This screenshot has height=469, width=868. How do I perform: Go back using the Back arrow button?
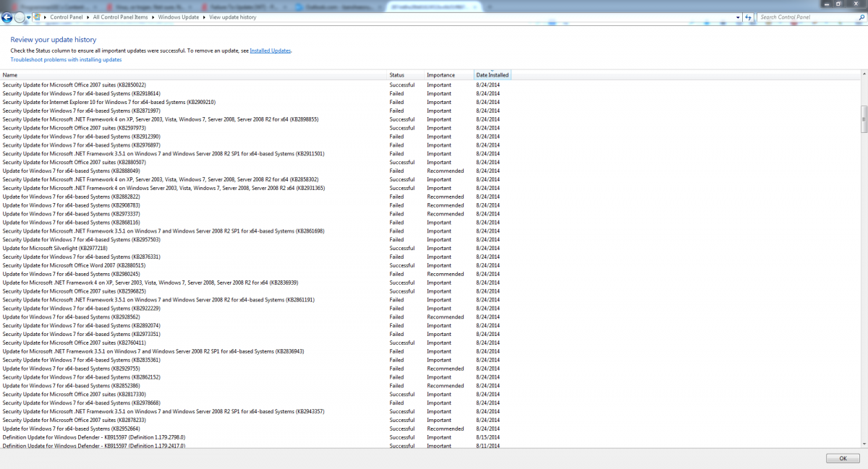click(7, 17)
